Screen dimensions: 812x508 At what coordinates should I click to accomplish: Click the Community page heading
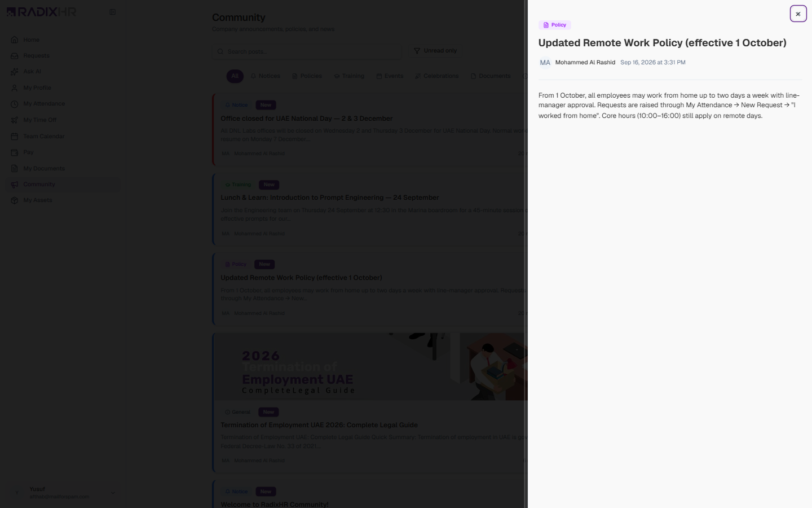coord(239,17)
